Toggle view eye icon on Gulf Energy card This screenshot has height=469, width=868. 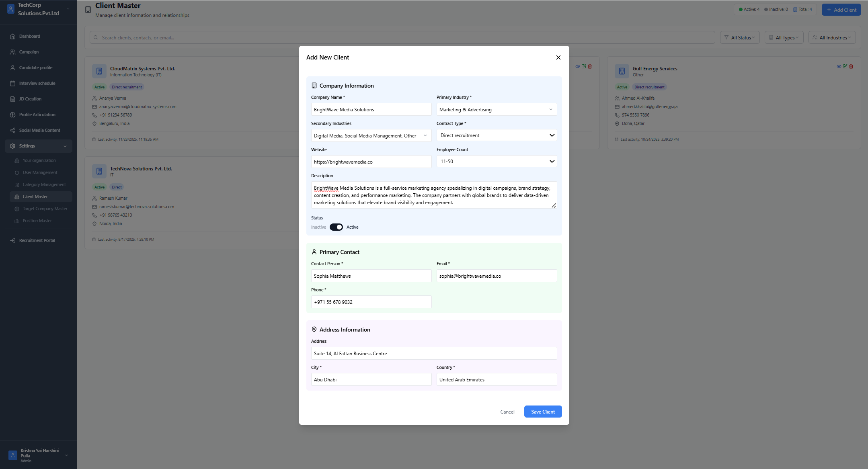tap(839, 66)
